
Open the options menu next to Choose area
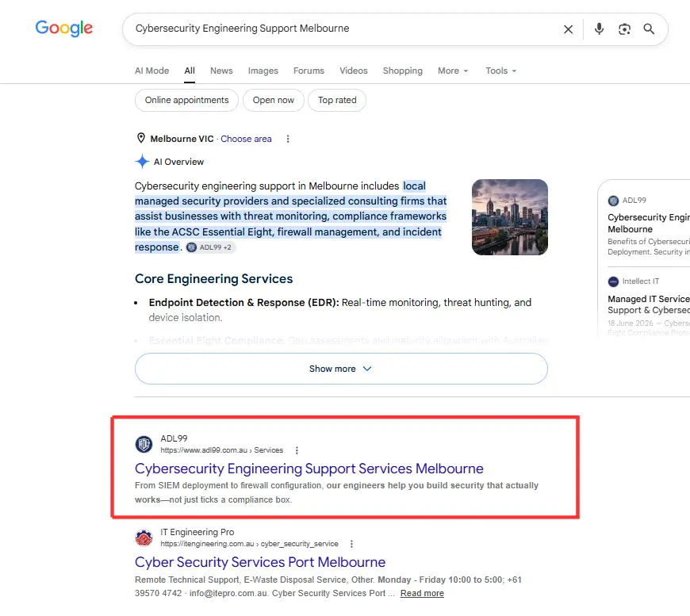(288, 139)
